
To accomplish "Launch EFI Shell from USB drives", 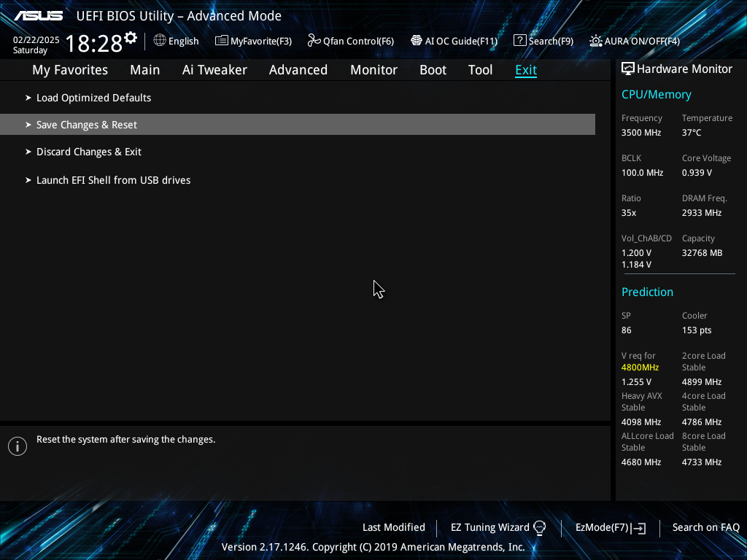I will pyautogui.click(x=113, y=180).
